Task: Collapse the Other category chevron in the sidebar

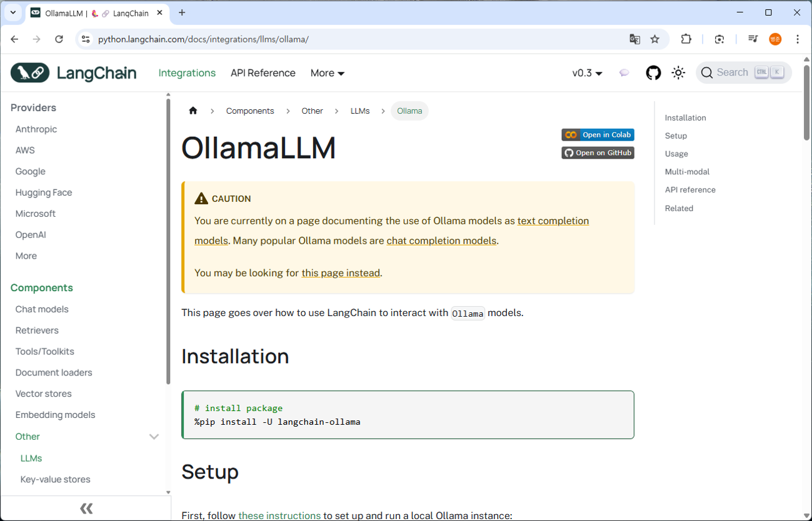Action: [154, 437]
